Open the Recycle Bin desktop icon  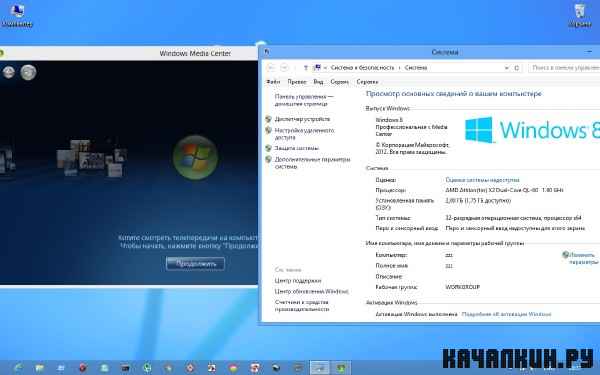[580, 15]
